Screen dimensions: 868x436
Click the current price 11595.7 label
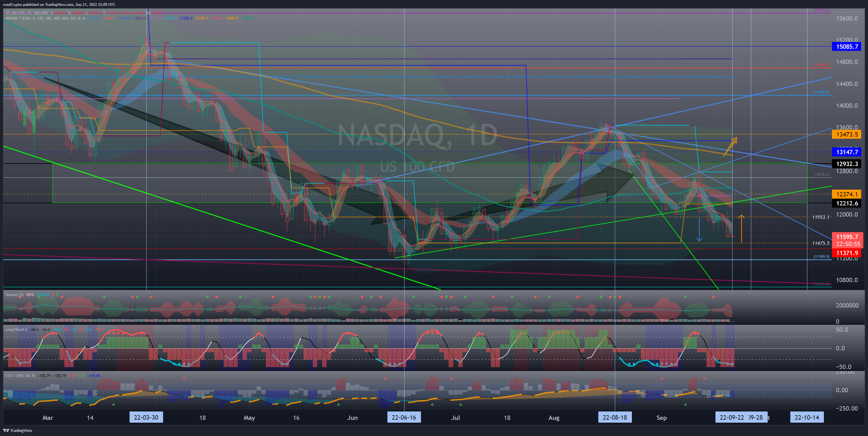pyautogui.click(x=847, y=237)
